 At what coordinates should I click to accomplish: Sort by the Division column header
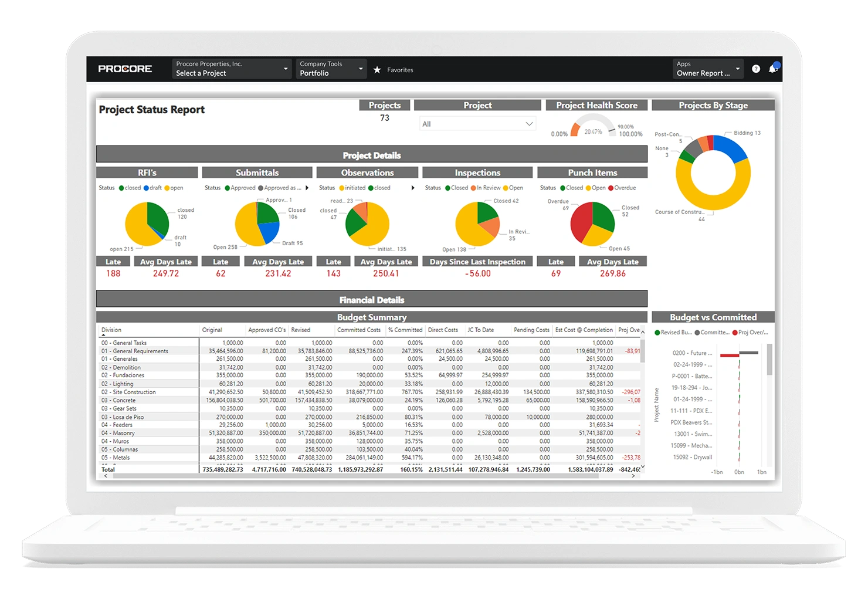(x=111, y=330)
